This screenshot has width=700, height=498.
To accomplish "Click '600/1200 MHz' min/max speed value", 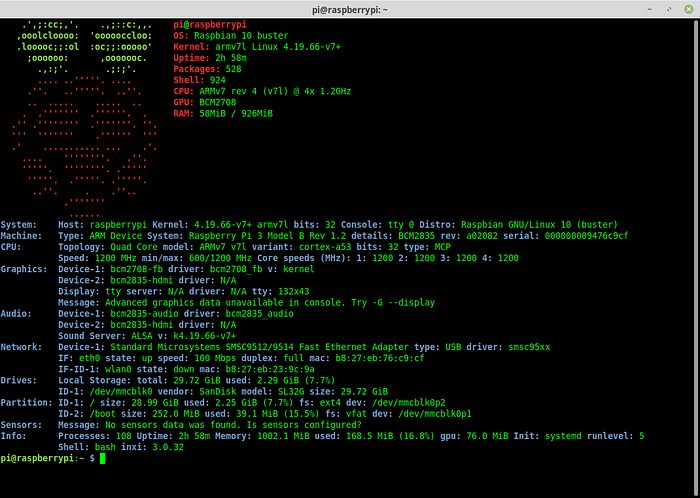I will 221,258.
